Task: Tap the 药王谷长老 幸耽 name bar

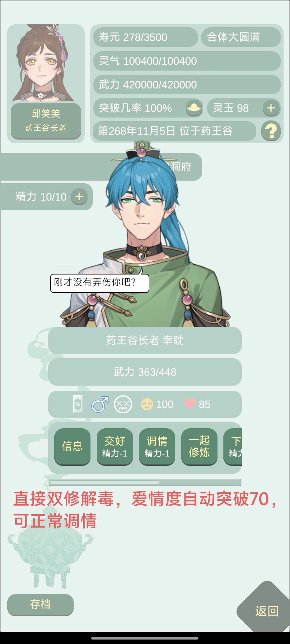Action: tap(145, 340)
